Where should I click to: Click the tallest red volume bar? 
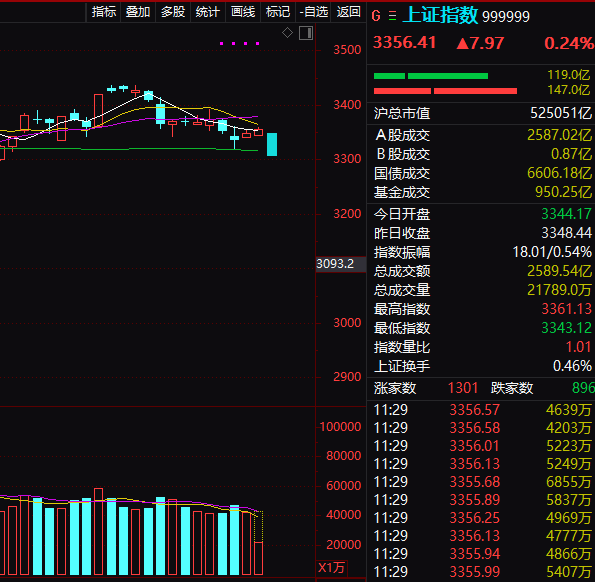pyautogui.click(x=98, y=531)
